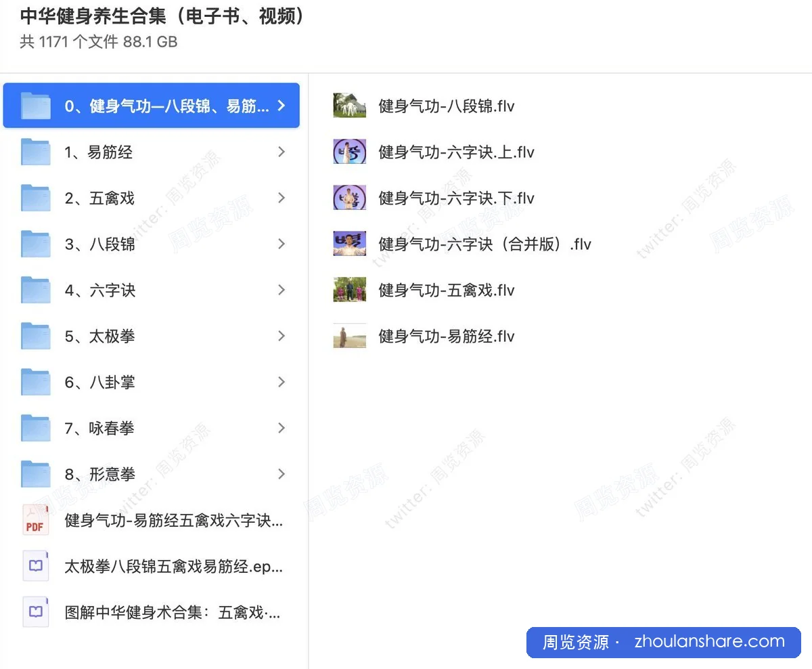Screen dimensions: 812x669
Task: Expand chevron next to 7、咏春拳
Action: 281,429
